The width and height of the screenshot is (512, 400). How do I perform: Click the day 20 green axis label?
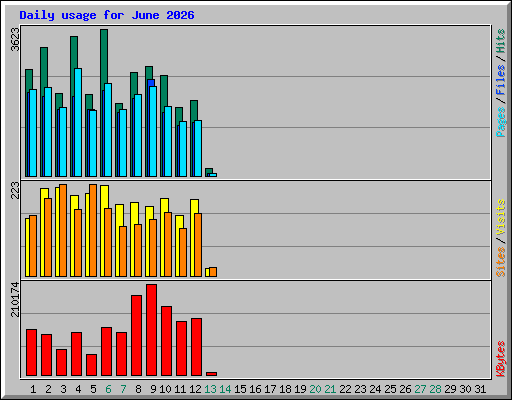coord(315,389)
